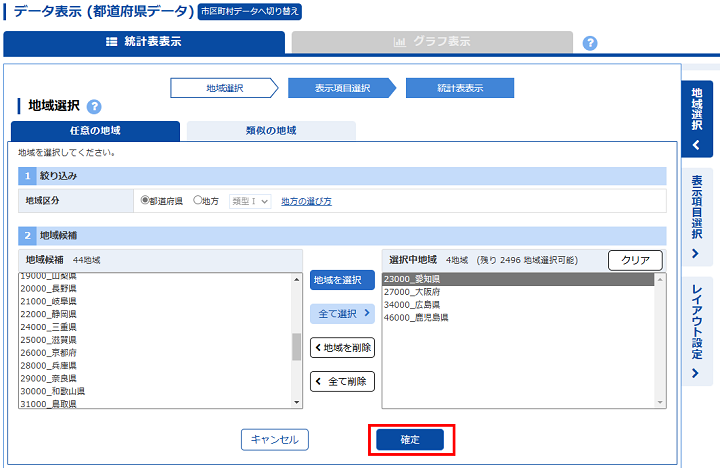
Task: Click the 確定 button
Action: [410, 440]
